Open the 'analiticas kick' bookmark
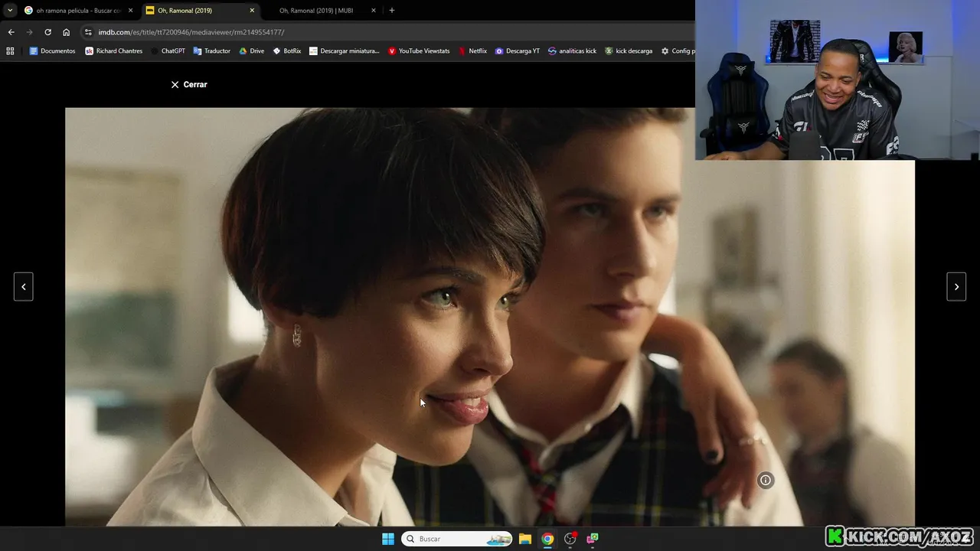The width and height of the screenshot is (980, 551). click(572, 51)
